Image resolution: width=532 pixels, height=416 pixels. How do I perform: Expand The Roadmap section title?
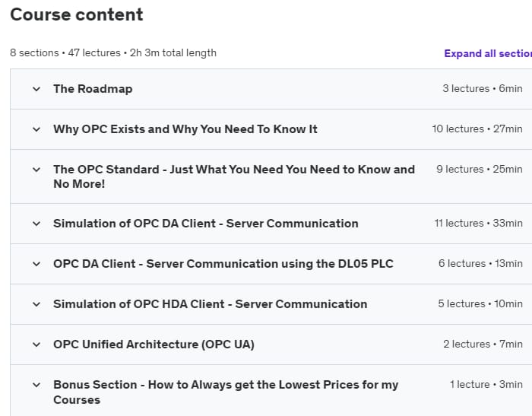pos(93,89)
